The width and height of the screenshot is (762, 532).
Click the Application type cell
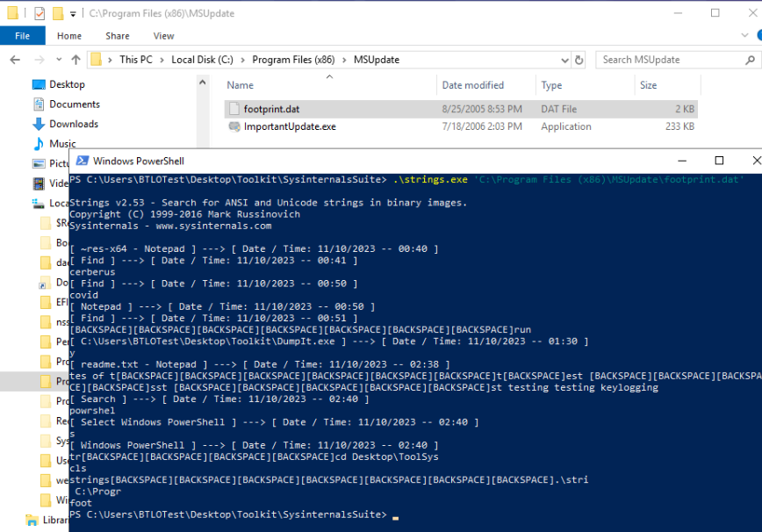click(566, 126)
